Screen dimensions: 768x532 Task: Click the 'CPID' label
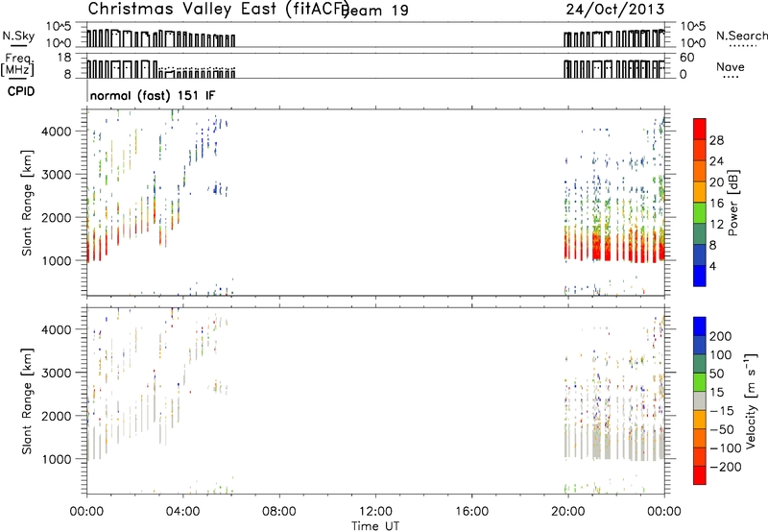(x=21, y=91)
